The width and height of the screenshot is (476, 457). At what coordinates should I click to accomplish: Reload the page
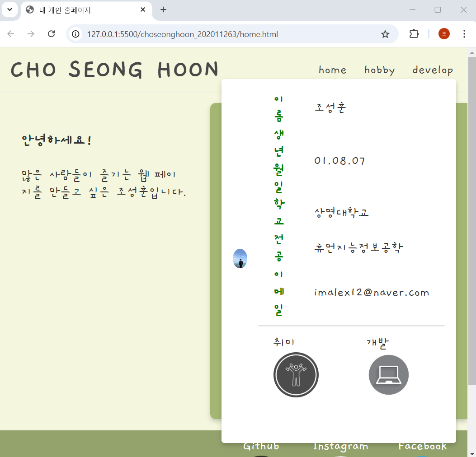(52, 34)
